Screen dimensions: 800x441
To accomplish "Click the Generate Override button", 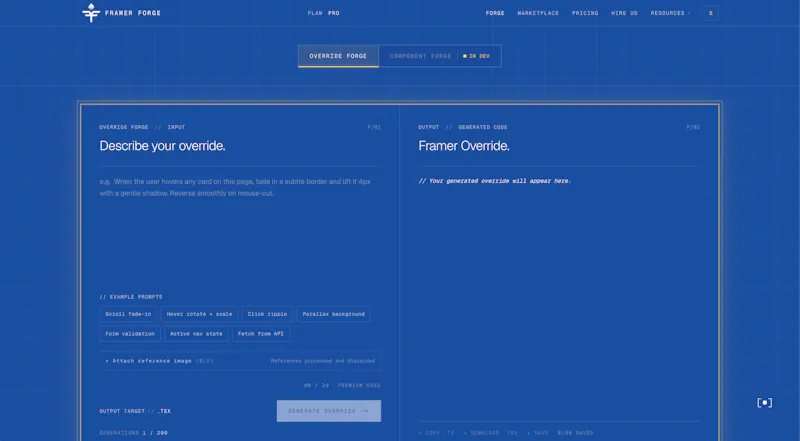I will point(329,411).
